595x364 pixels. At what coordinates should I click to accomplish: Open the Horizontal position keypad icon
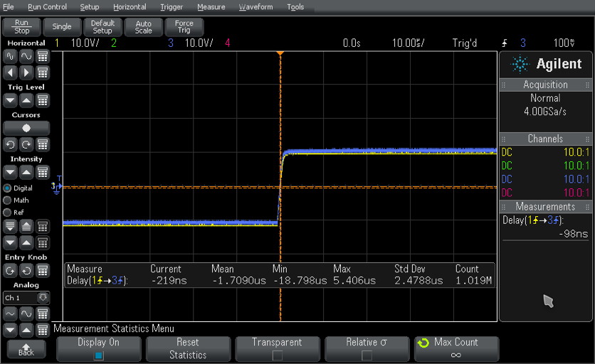click(x=43, y=73)
